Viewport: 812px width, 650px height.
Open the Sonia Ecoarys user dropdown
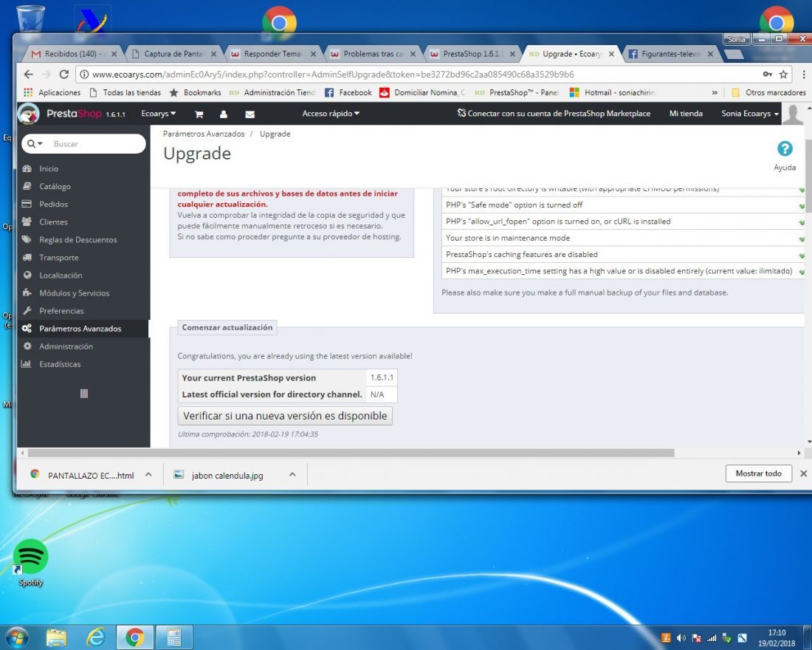tap(750, 114)
